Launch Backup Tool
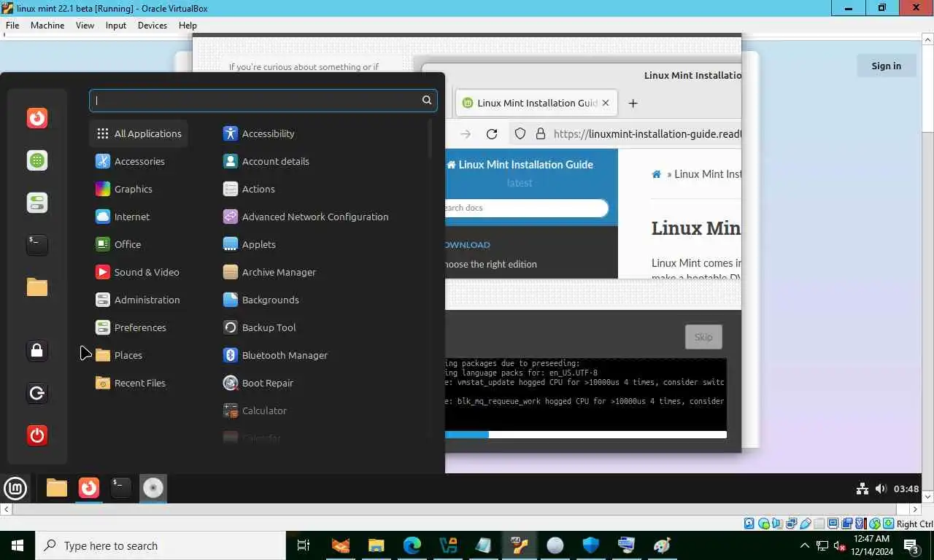The width and height of the screenshot is (934, 560). click(x=259, y=327)
